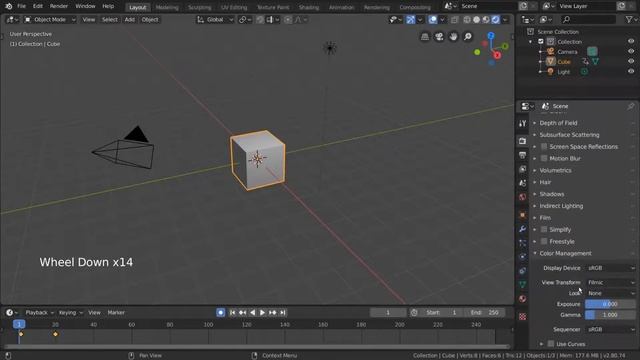640x360 pixels.
Task: Enable Freestyle checkbox
Action: [x=544, y=241]
